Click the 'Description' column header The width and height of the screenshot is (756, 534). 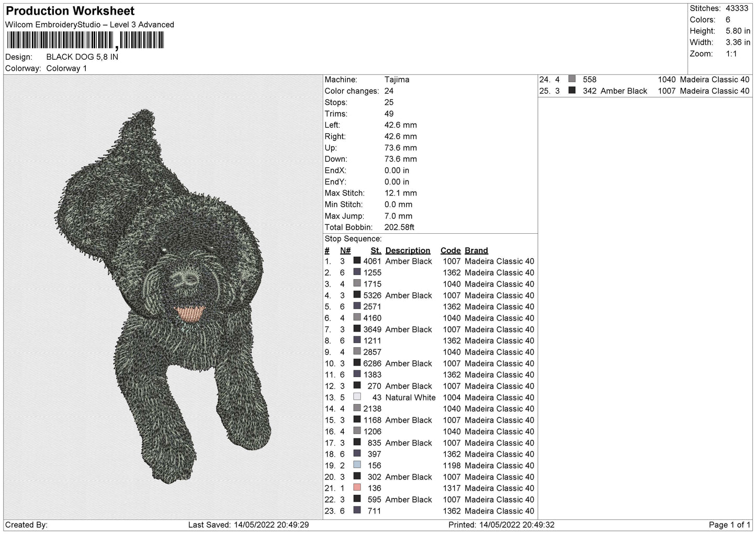(x=408, y=251)
